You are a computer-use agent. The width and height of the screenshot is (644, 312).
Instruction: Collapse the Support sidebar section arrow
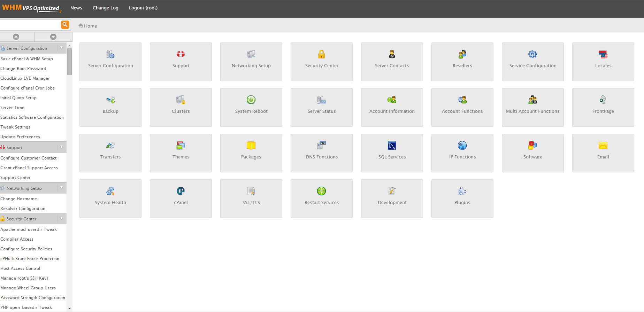(62, 147)
